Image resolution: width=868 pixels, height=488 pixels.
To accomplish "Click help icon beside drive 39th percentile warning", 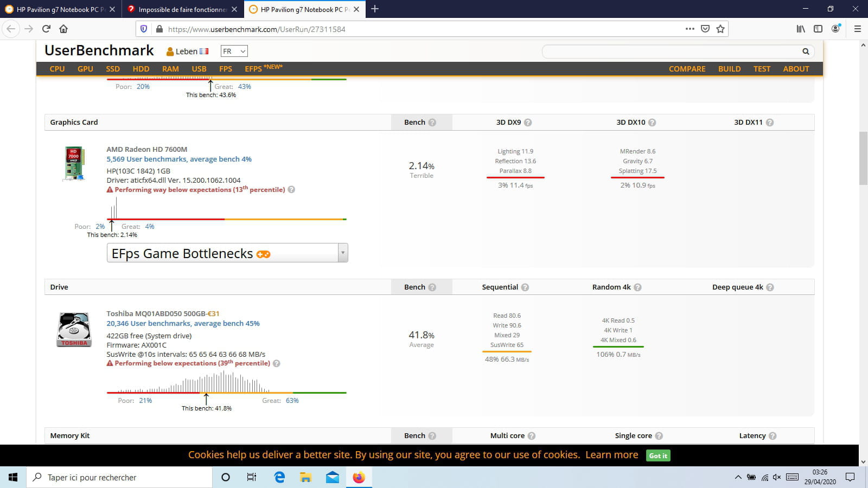I will 276,363.
